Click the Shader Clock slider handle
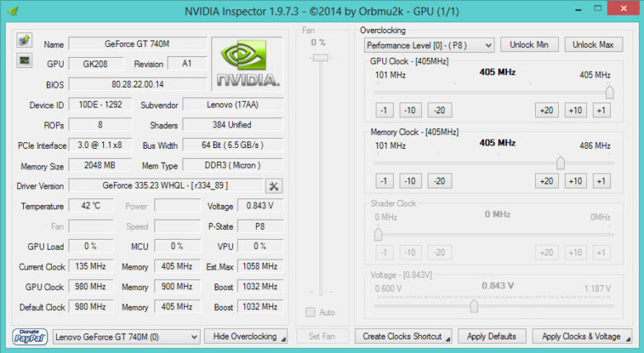The height and width of the screenshot is (353, 644). 378,235
